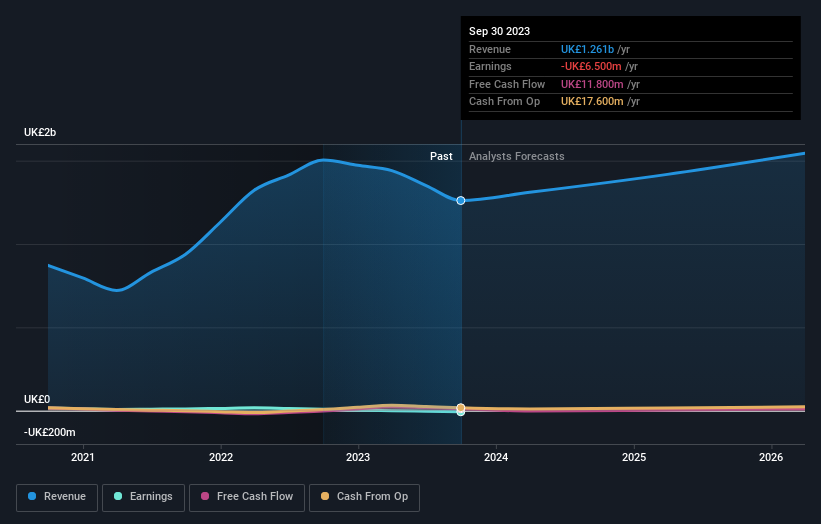The image size is (821, 524).
Task: Click the Free Cash Flow row label in tooltip
Action: 507,84
